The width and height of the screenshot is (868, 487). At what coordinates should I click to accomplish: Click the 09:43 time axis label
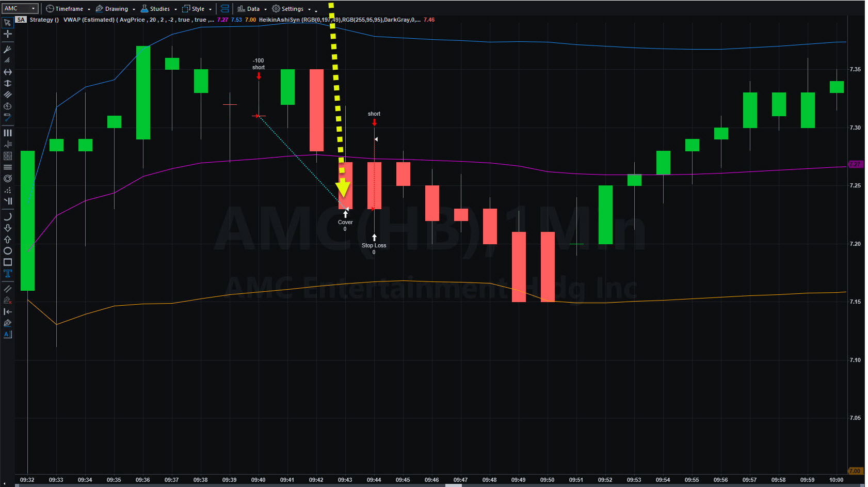point(345,480)
